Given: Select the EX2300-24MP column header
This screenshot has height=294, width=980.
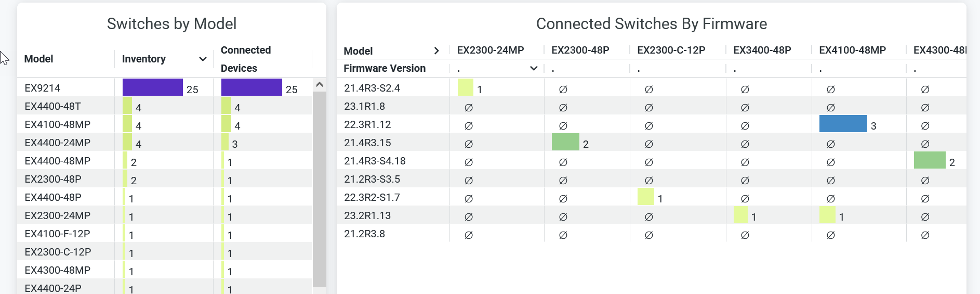Looking at the screenshot, I should click(x=490, y=50).
